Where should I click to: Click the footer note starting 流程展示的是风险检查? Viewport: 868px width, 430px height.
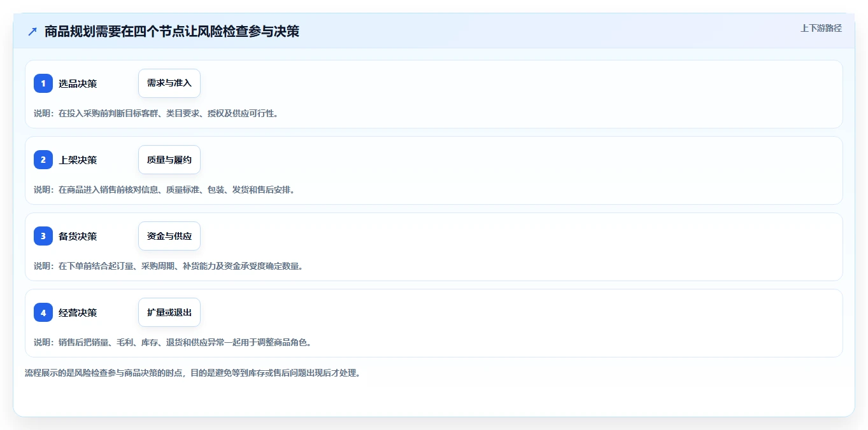click(x=193, y=373)
